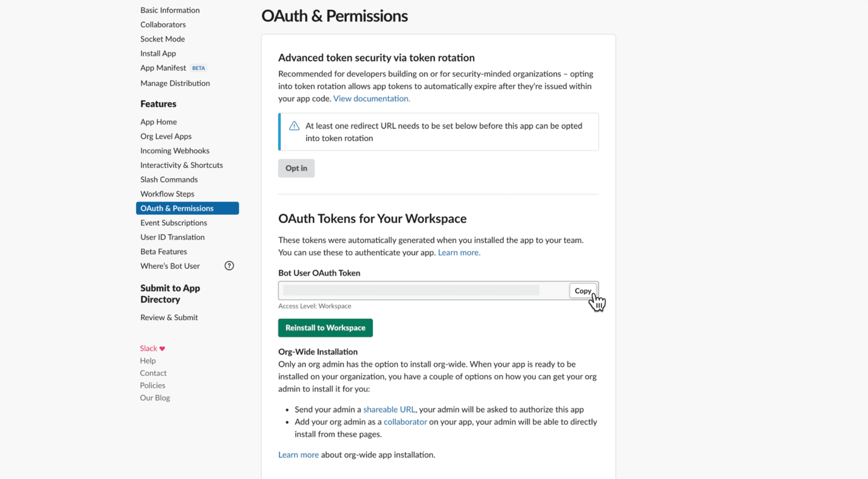The image size is (868, 479).
Task: Navigate to Socket Mode
Action: pyautogui.click(x=162, y=39)
